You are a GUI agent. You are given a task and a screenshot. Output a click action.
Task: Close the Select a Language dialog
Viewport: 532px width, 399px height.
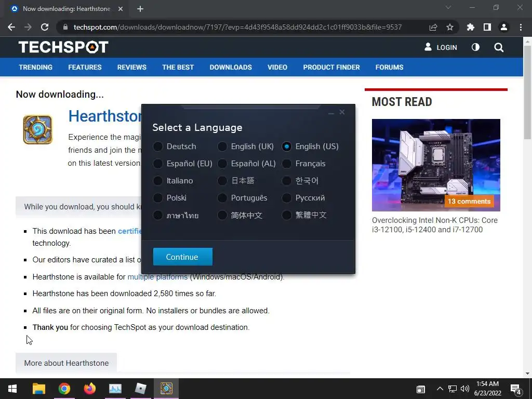[x=342, y=112]
